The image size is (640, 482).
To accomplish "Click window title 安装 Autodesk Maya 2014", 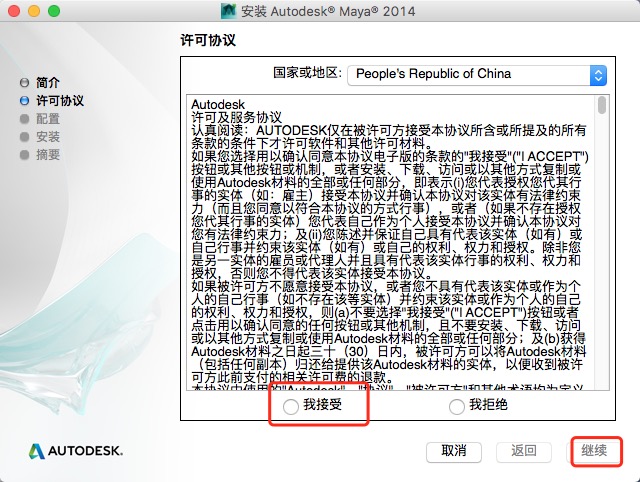I will pos(328,11).
